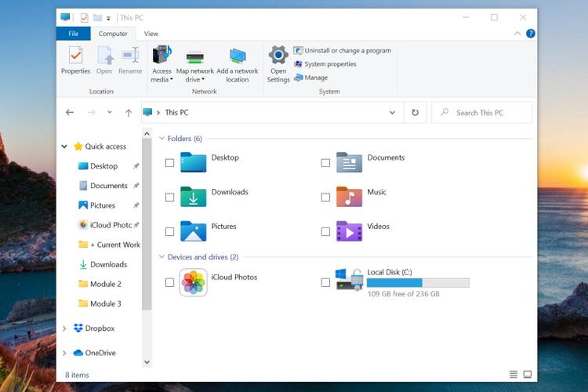This screenshot has height=392, width=588.
Task: Click the Up arrow navigation icon
Action: tap(129, 113)
